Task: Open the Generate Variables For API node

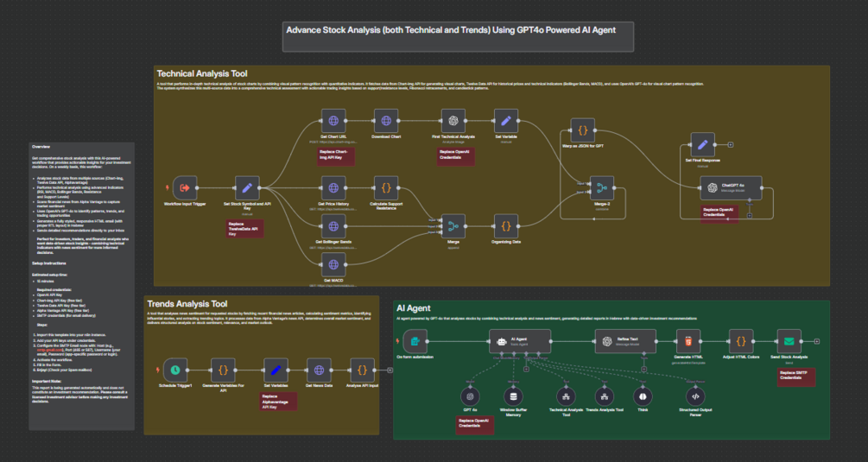Action: (x=223, y=370)
